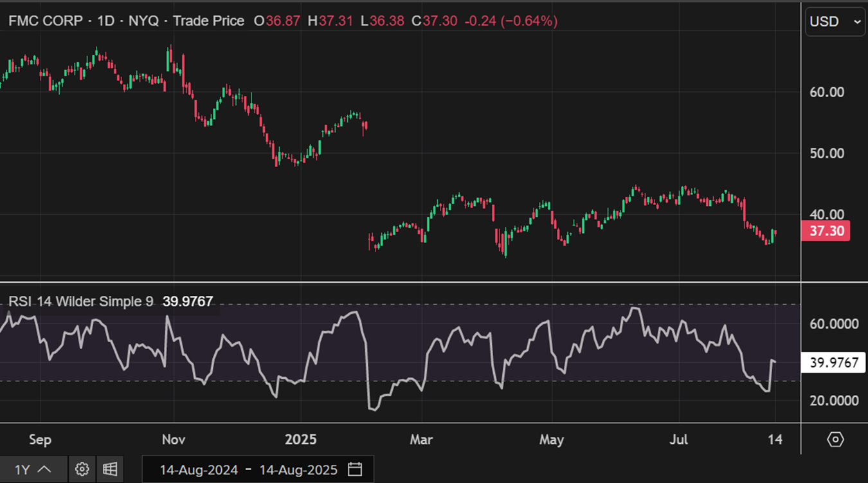Click the 39.9767 value in RSI legend
This screenshot has height=483, width=868.
coord(188,301)
